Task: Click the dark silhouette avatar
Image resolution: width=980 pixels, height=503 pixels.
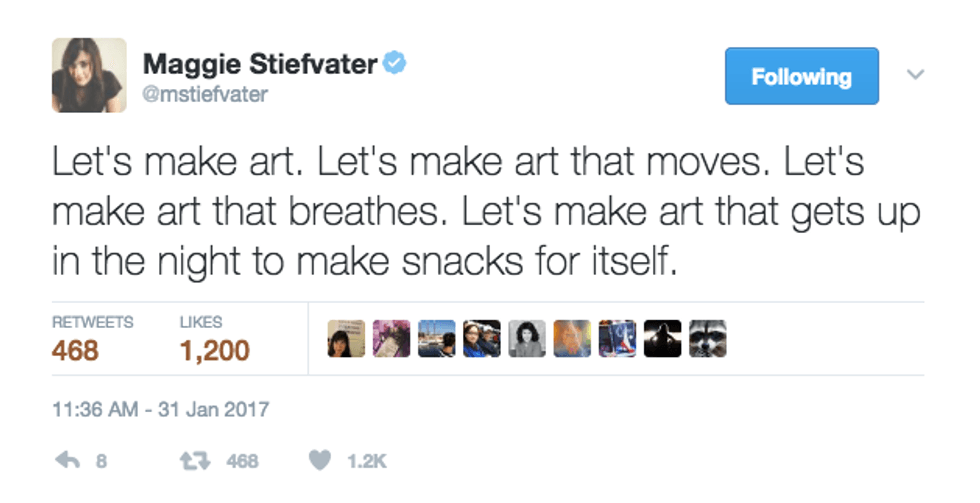Action: point(662,339)
